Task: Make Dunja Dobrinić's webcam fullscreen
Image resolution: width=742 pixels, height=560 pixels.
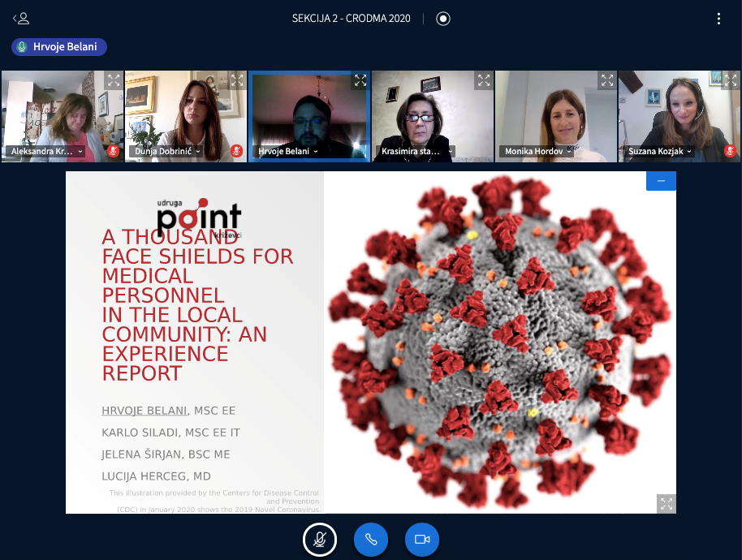Action: point(237,80)
